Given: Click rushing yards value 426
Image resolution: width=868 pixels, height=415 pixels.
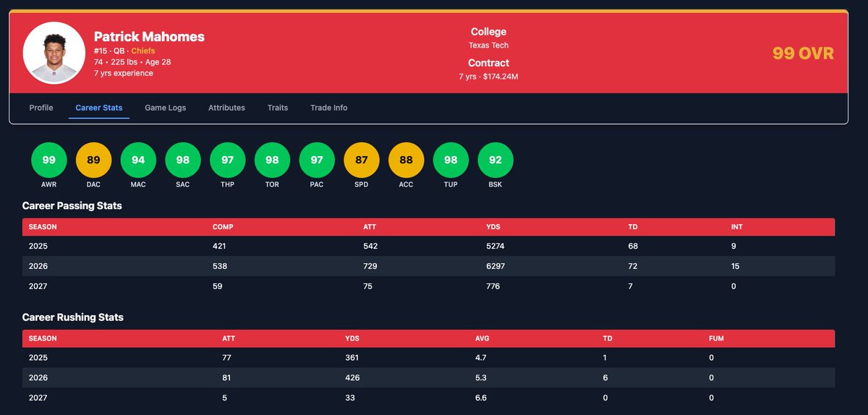Looking at the screenshot, I should [353, 377].
